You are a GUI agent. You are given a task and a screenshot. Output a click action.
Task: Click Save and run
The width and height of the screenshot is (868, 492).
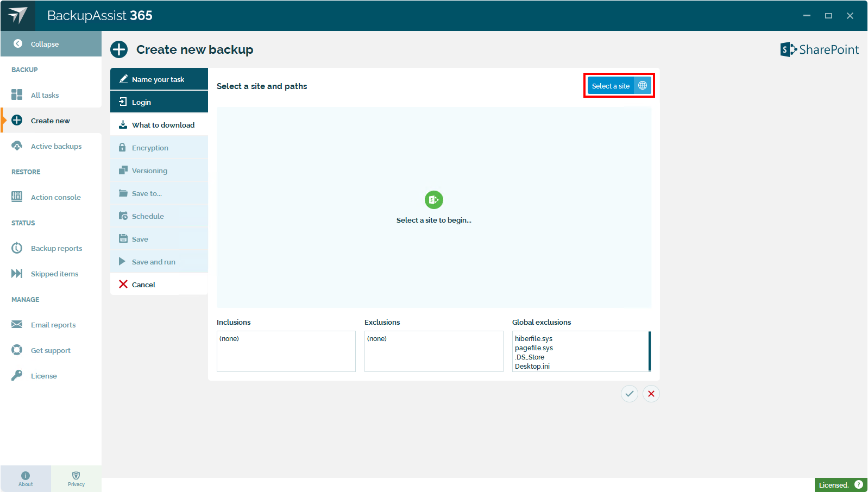pos(159,262)
